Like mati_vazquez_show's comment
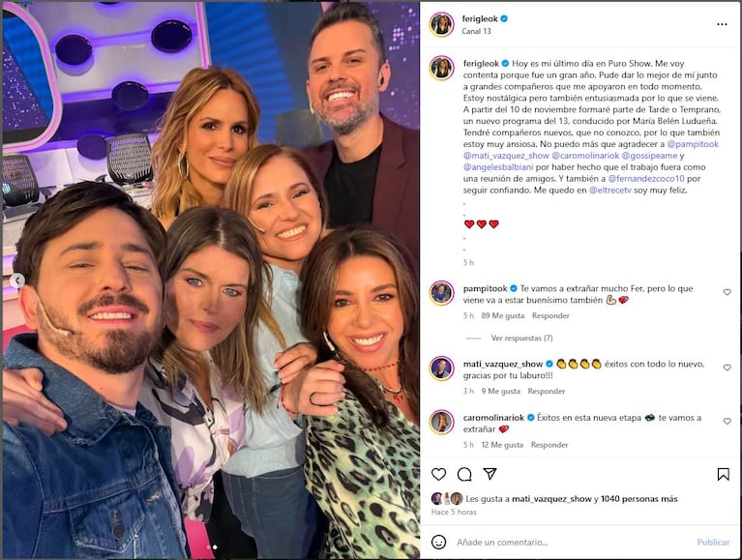This screenshot has height=560, width=742. 727,368
